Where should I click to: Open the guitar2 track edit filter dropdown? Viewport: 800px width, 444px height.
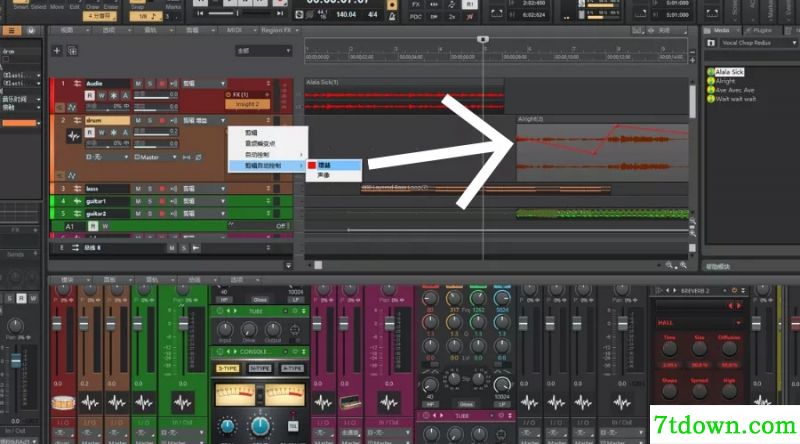(204, 213)
